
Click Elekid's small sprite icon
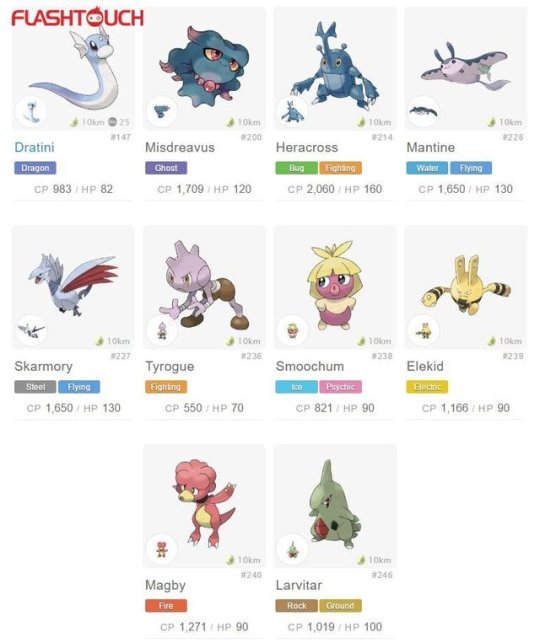click(x=424, y=330)
